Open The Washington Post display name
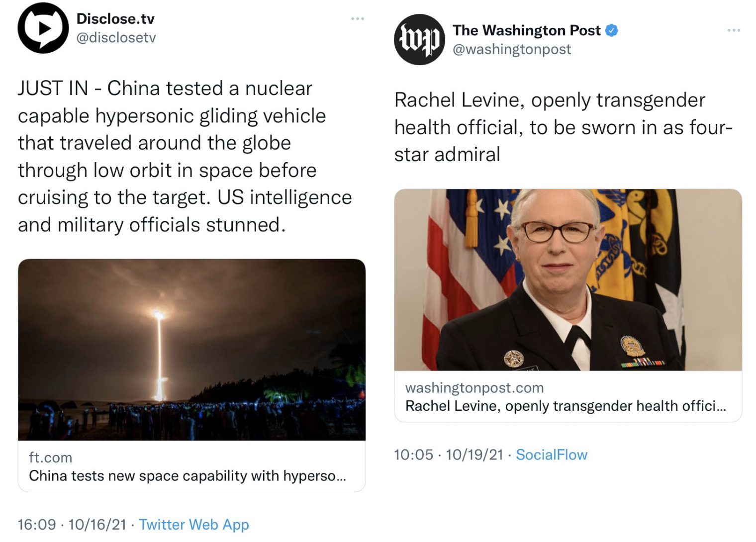The width and height of the screenshot is (756, 542). (x=527, y=30)
